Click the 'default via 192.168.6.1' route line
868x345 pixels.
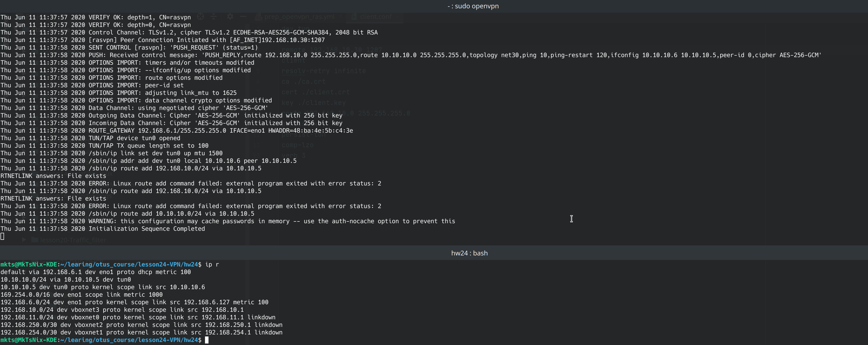click(95, 272)
